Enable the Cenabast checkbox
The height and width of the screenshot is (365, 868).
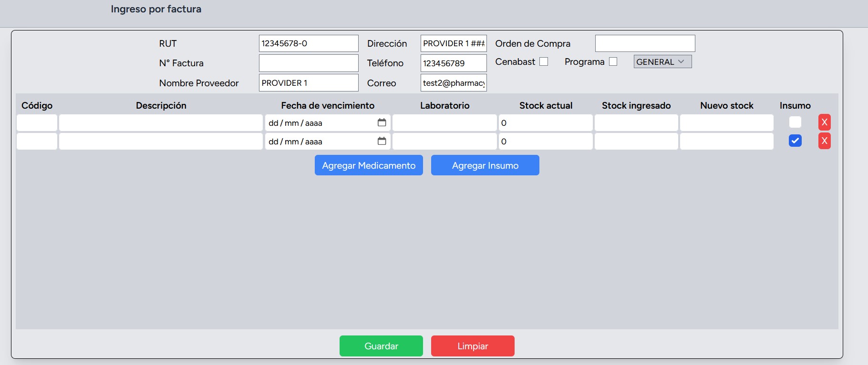[544, 61]
